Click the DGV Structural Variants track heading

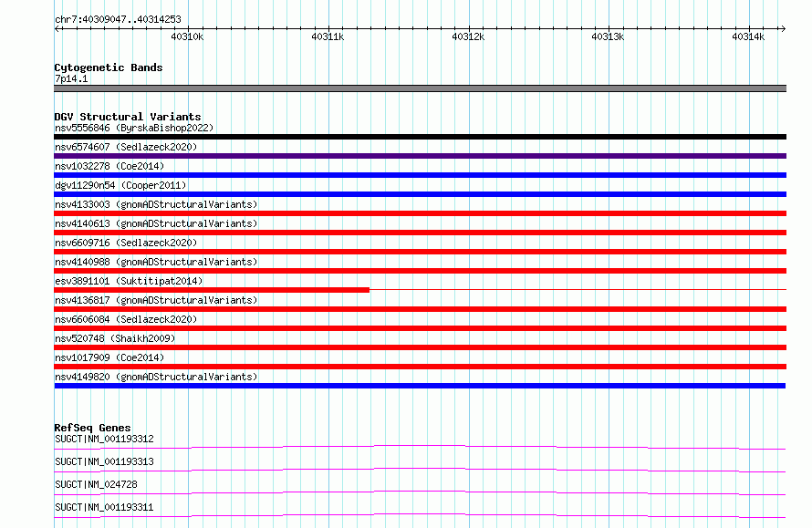(128, 117)
